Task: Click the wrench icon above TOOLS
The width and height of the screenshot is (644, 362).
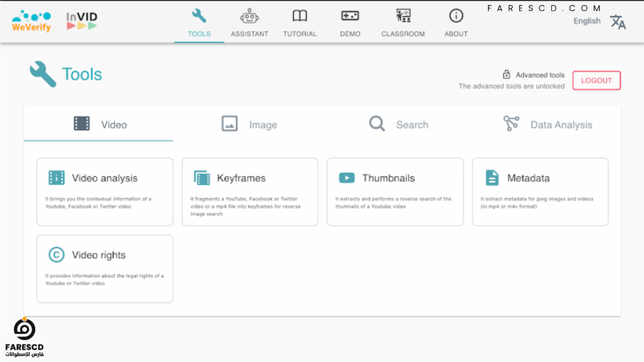Action: point(199,16)
